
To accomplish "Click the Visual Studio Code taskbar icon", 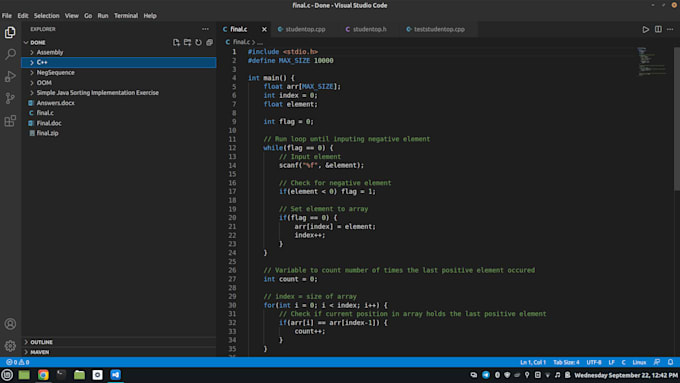I will coord(115,375).
